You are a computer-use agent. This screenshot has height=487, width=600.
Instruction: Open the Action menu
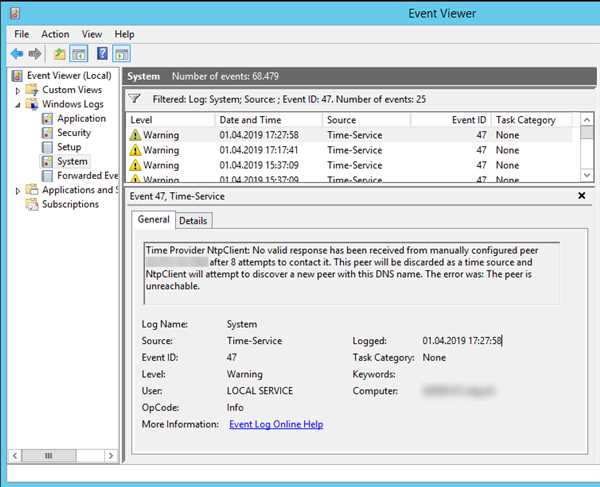55,34
